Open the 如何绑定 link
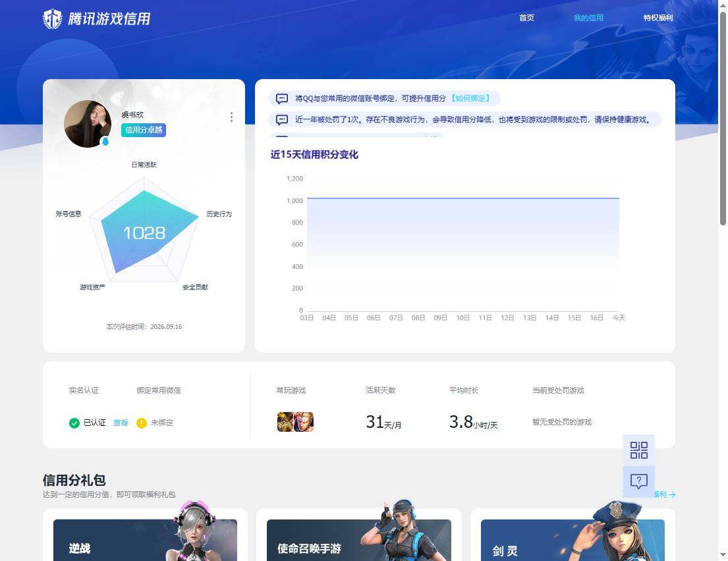The image size is (728, 561). point(471,98)
